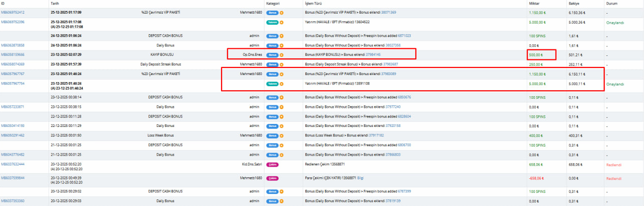Click orange icon in KAYIP BONUSU 37984145 row
The image size is (644, 206).
(282, 54)
